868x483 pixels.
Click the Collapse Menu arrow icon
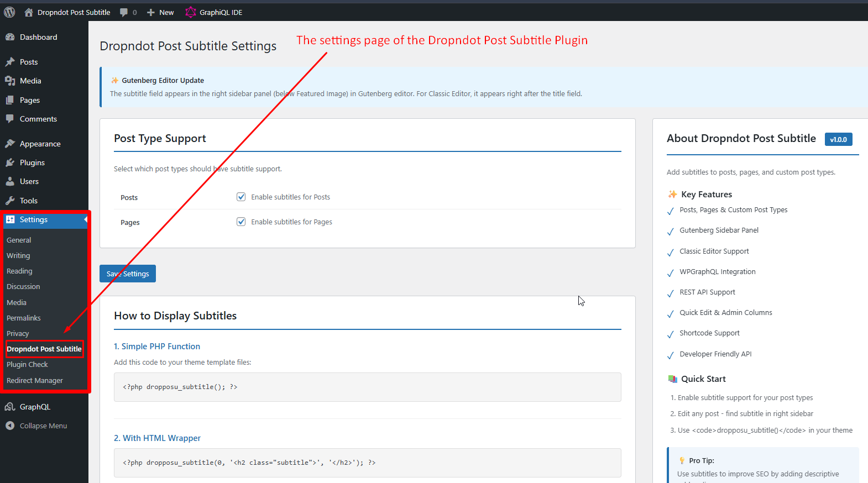click(10, 426)
